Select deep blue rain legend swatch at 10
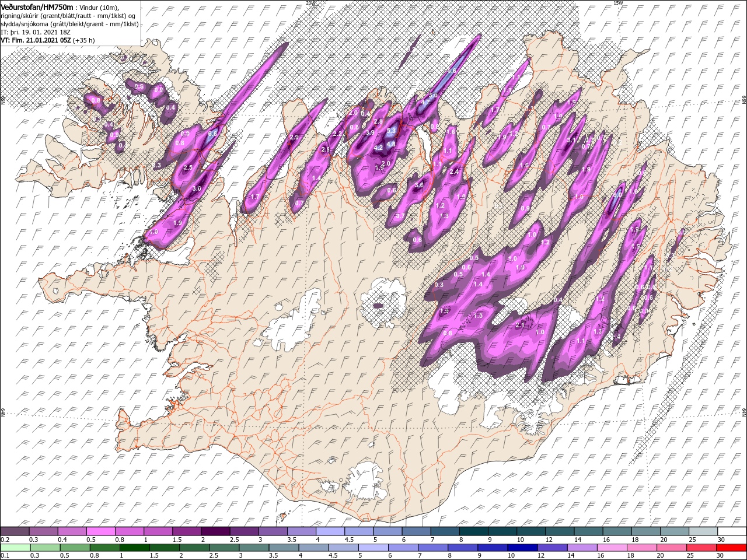The image size is (747, 560). tap(522, 548)
